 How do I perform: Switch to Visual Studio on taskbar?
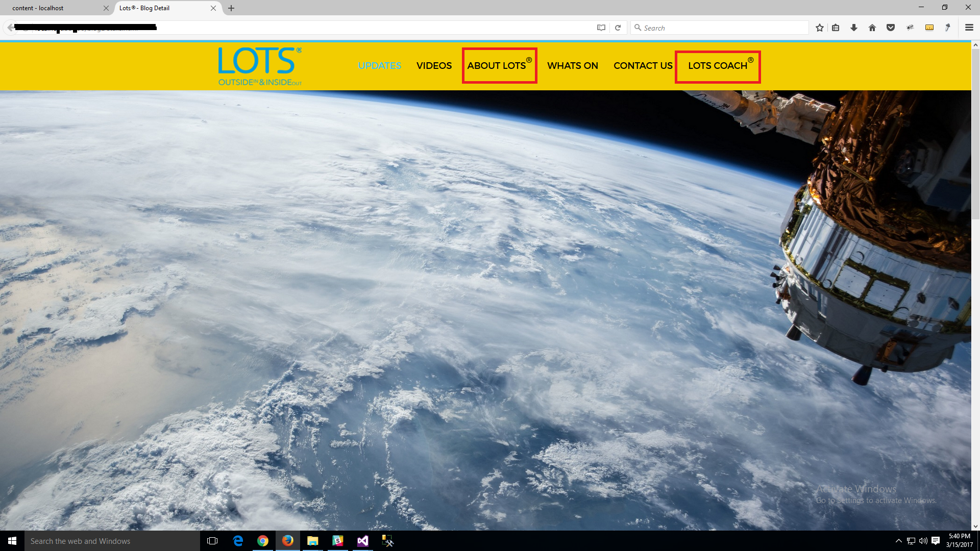[363, 541]
